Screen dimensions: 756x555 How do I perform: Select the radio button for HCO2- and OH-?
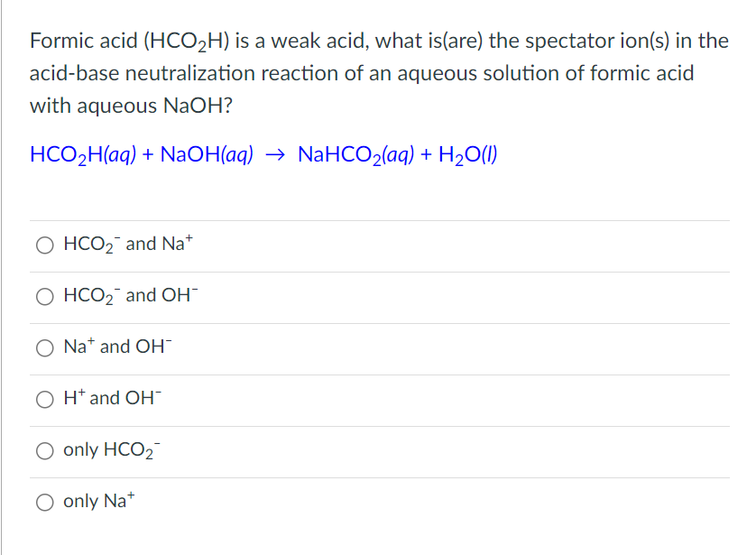[x=45, y=296]
